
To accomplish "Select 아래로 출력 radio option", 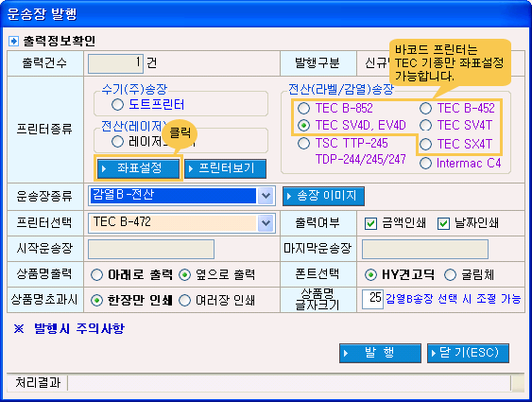I will click(96, 274).
